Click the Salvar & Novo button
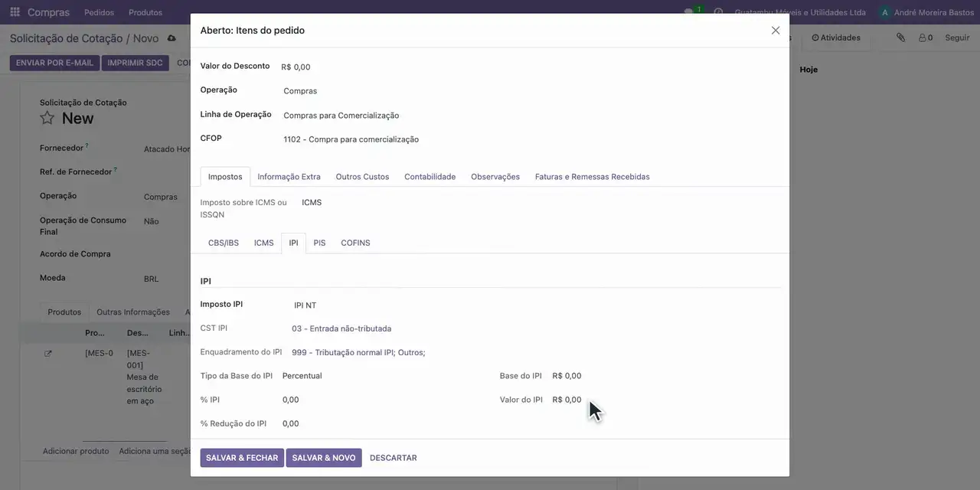 coord(324,458)
